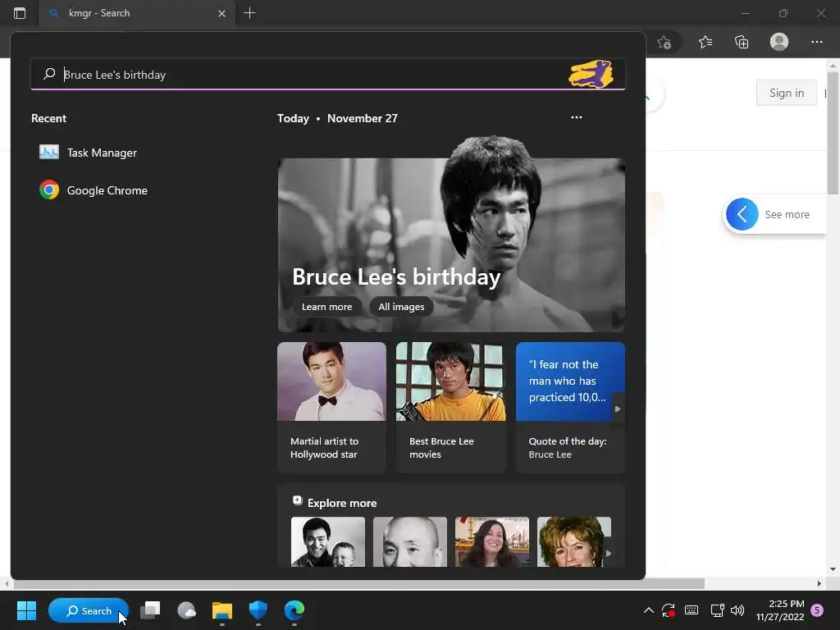Click the martial artist doodle in search box
The image size is (840, 630).
591,74
